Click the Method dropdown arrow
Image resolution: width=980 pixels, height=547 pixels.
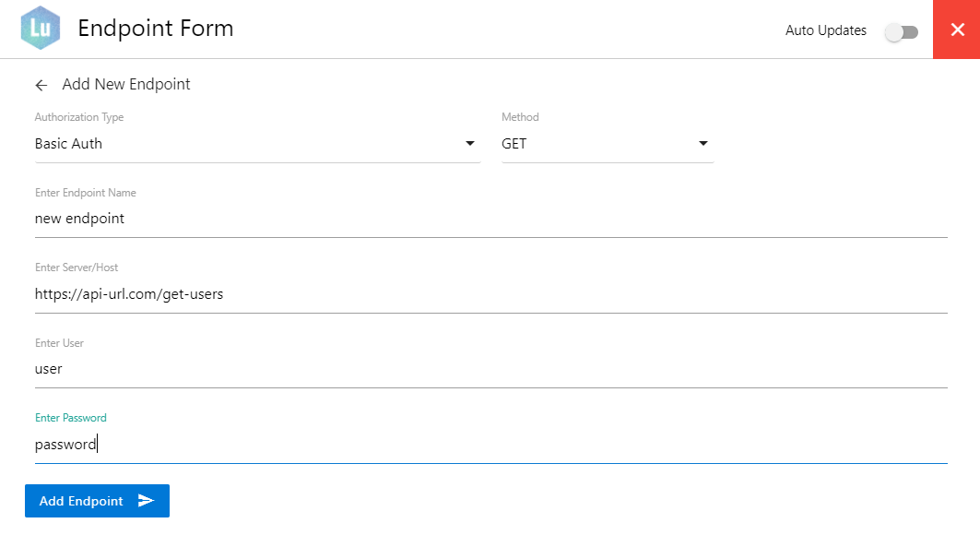pyautogui.click(x=703, y=144)
